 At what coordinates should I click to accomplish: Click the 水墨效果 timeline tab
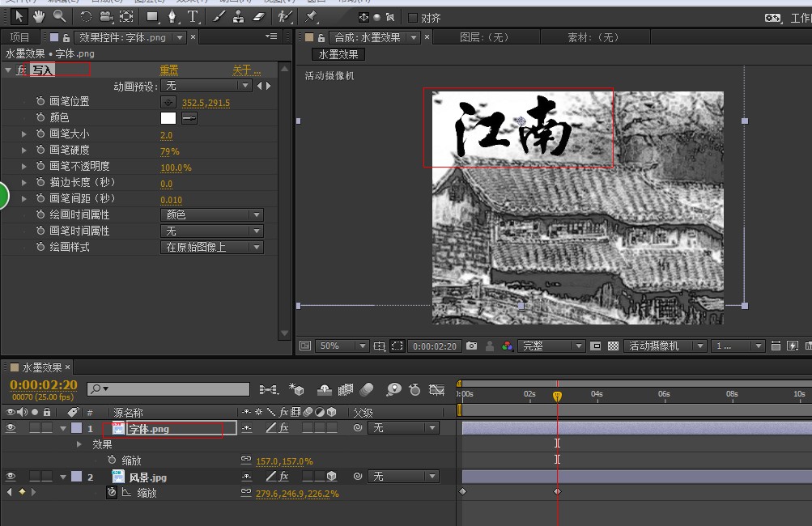pos(40,367)
